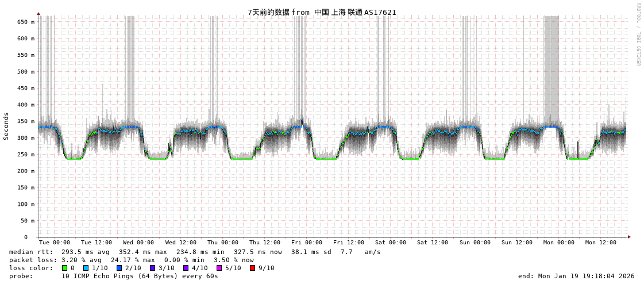Screen dimensions: 644x284
Task: Click the '327.5 ms now' value
Action: point(258,252)
